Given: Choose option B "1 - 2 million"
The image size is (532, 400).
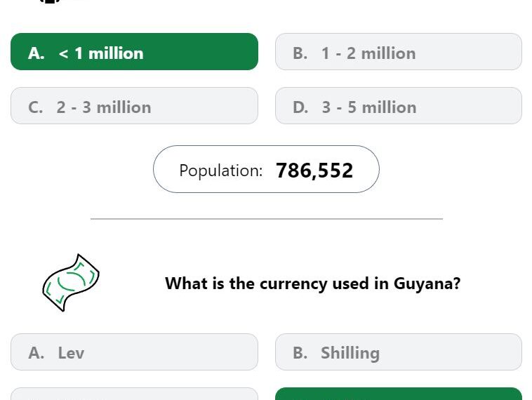Looking at the screenshot, I should click(x=399, y=51).
